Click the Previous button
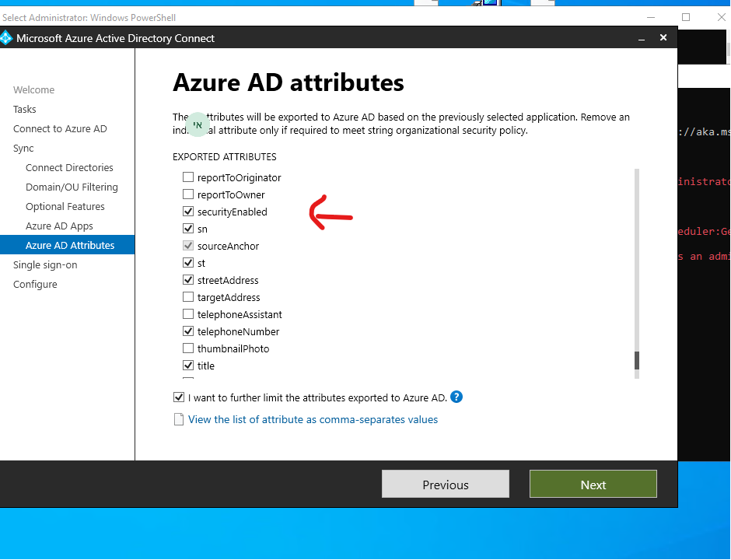 click(x=446, y=484)
